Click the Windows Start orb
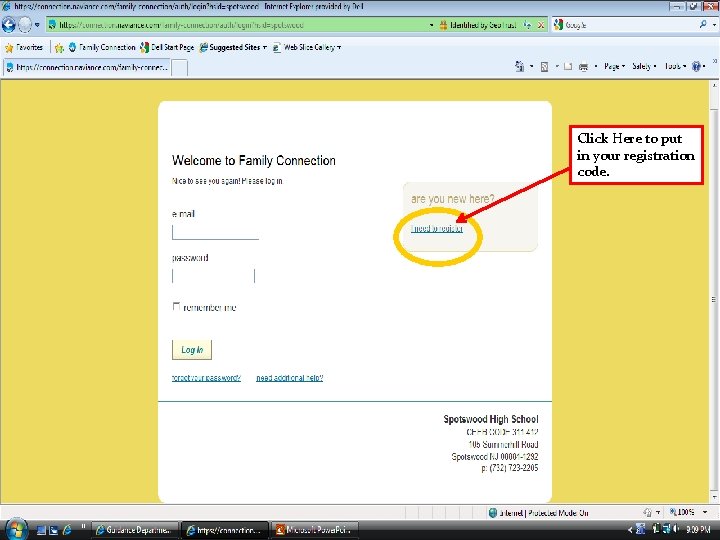 tap(15, 529)
